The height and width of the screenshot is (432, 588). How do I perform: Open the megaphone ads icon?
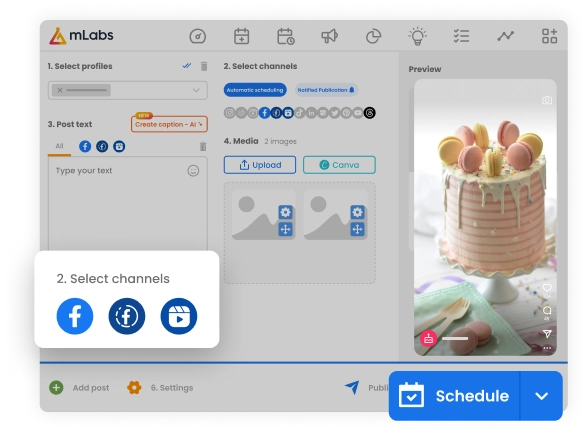click(x=330, y=36)
